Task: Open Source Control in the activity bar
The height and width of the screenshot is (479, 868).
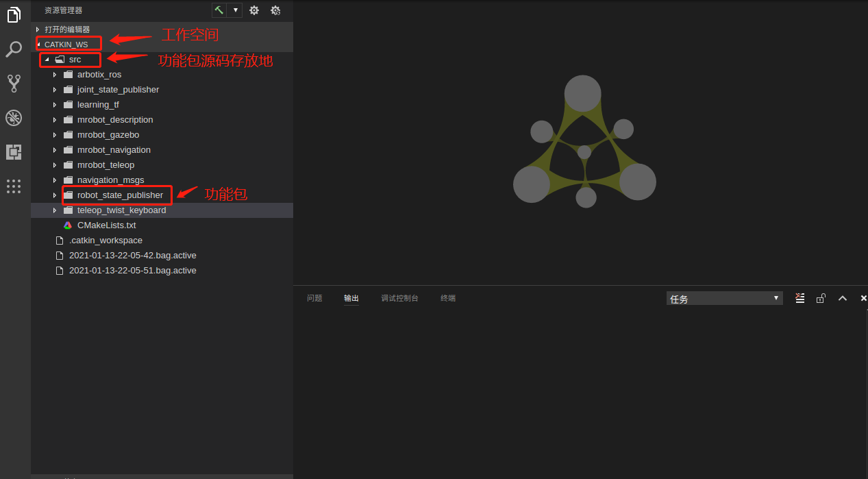Action: coord(14,83)
